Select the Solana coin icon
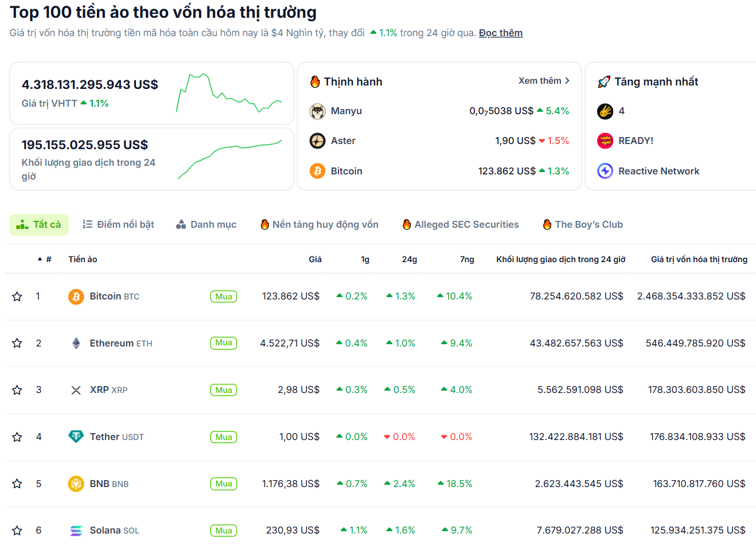The height and width of the screenshot is (545, 756). pos(76,530)
